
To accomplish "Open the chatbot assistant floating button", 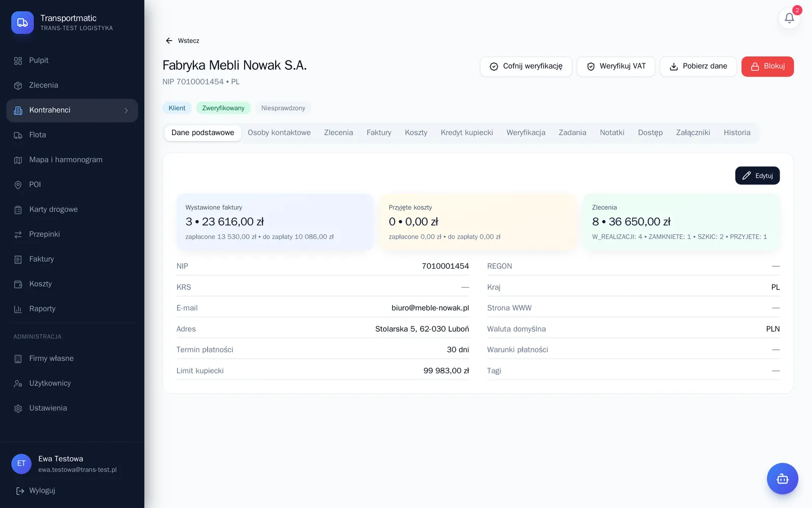I will tap(782, 479).
